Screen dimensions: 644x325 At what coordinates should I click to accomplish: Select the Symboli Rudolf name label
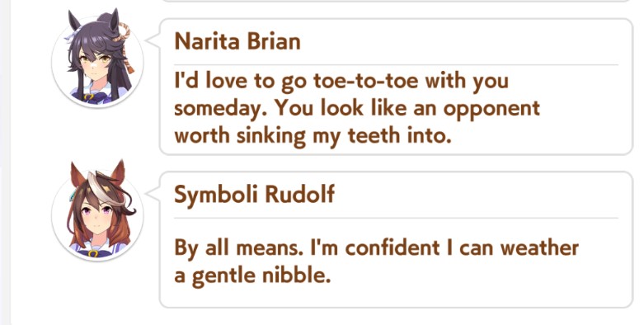(254, 194)
